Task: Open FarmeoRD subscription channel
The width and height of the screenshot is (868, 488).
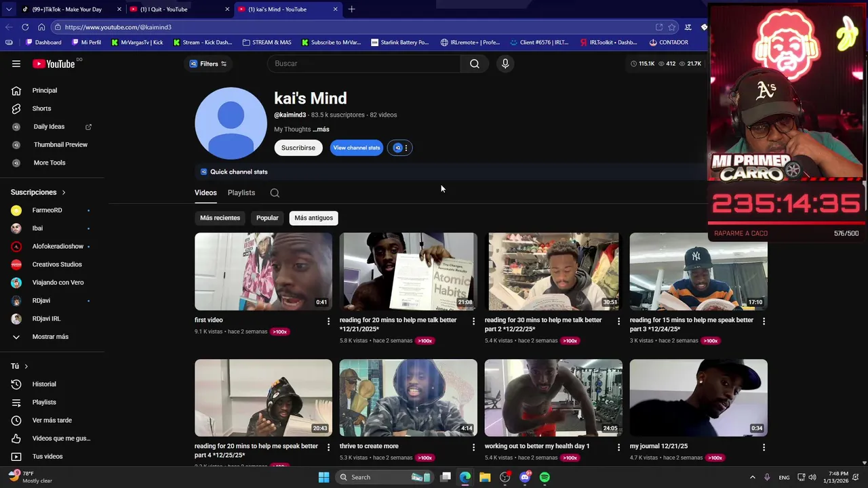Action: coord(47,210)
